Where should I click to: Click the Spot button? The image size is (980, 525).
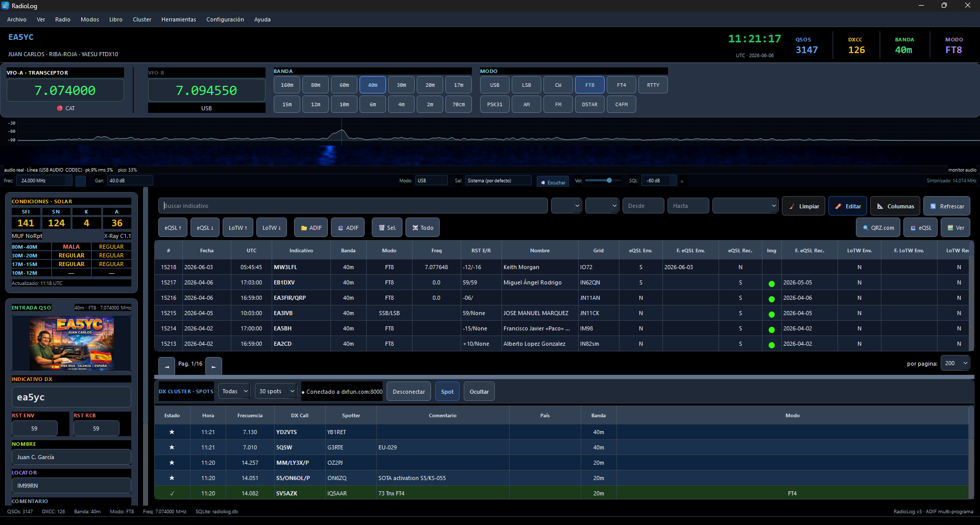(x=447, y=392)
